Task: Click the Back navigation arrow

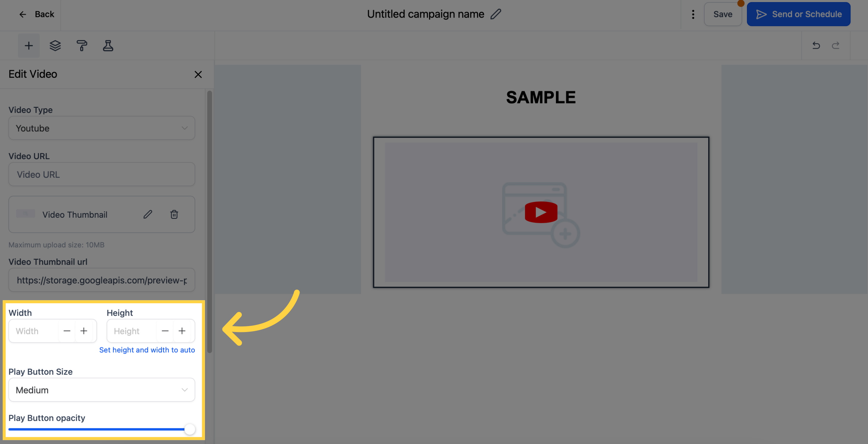Action: click(22, 14)
